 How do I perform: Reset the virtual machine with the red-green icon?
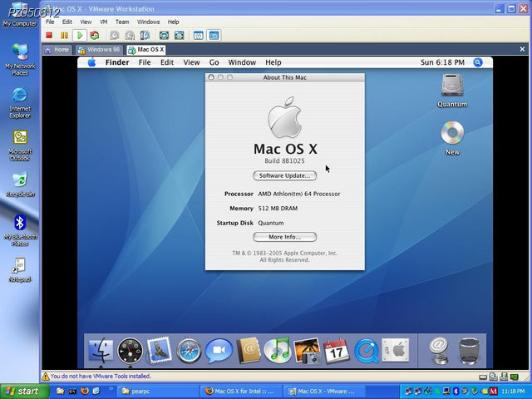(95, 35)
